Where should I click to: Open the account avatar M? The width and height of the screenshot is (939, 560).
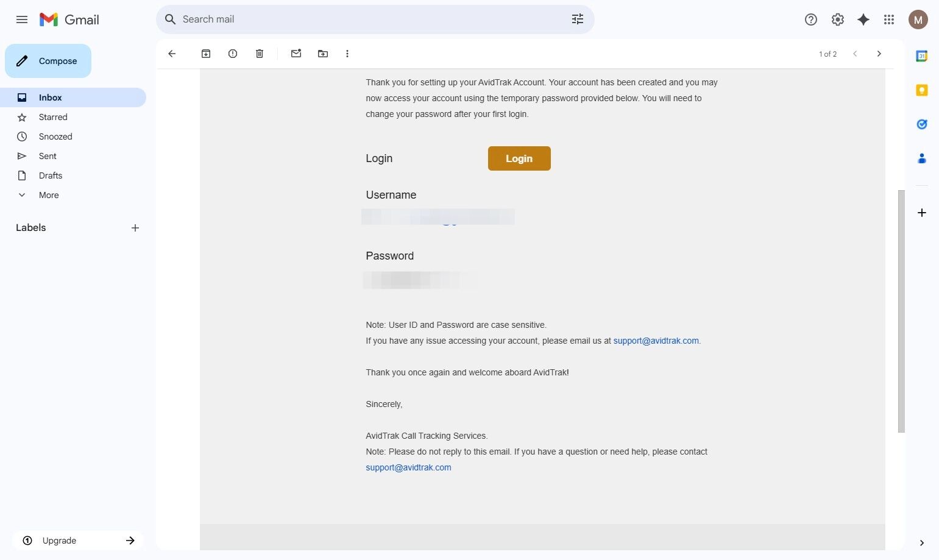click(918, 19)
